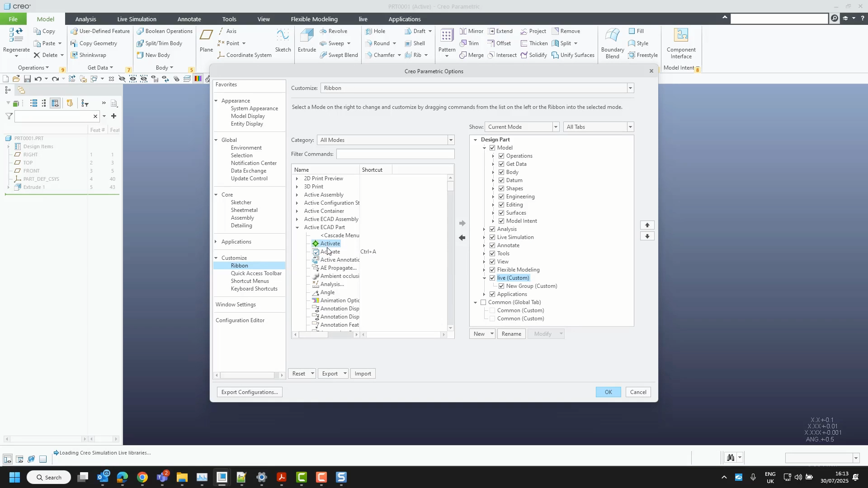Collapse the Appearance options section
Image resolution: width=868 pixels, height=488 pixels.
(x=216, y=101)
